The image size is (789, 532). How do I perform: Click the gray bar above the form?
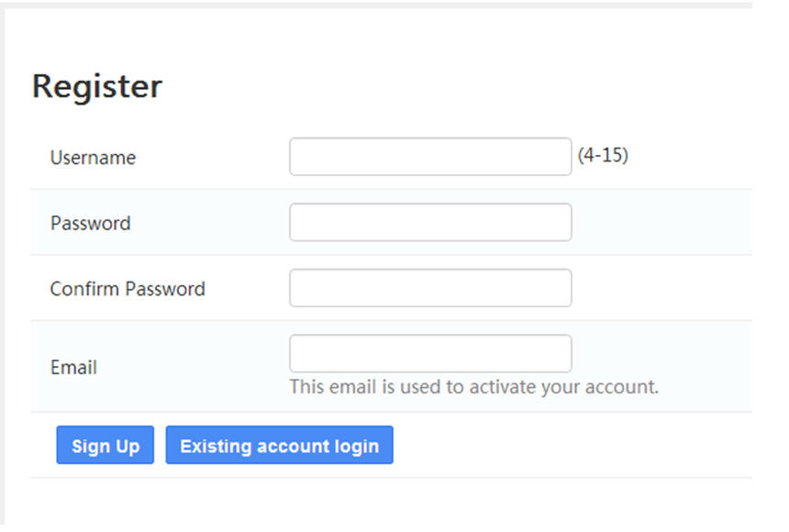tap(376, 5)
